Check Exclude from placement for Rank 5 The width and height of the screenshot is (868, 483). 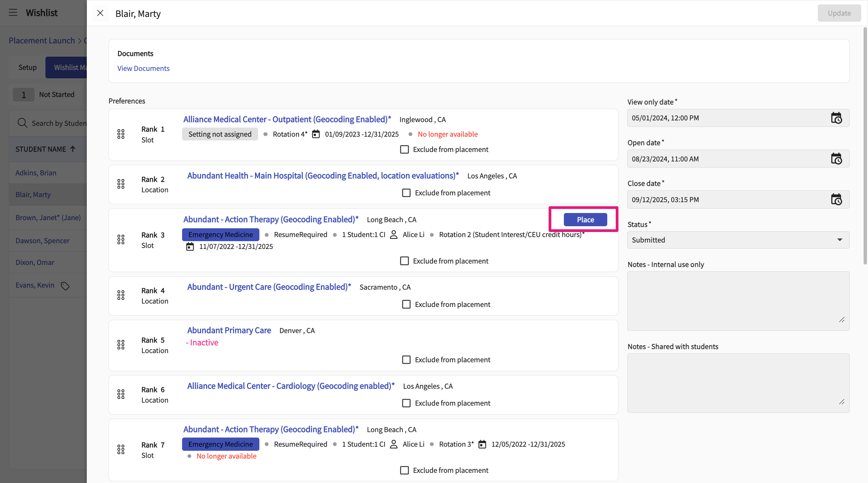point(406,360)
